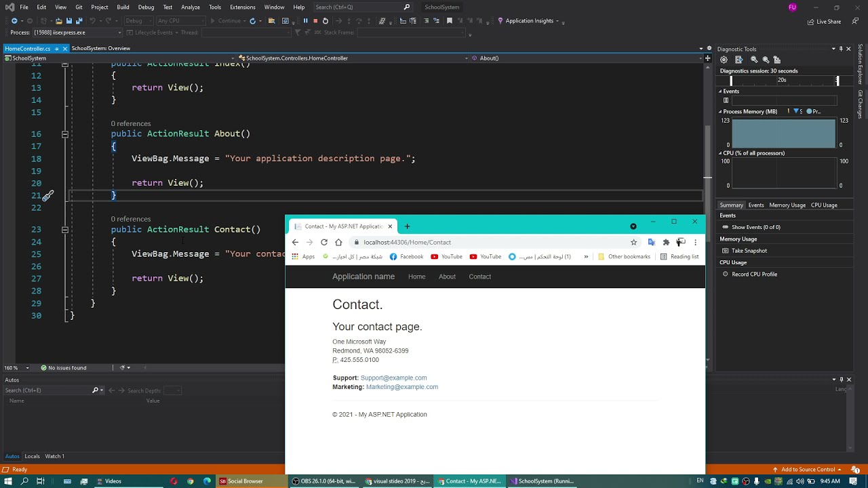Open Diagnostic Tools settings gear
This screenshot has height=488, width=868.
pyautogui.click(x=724, y=60)
